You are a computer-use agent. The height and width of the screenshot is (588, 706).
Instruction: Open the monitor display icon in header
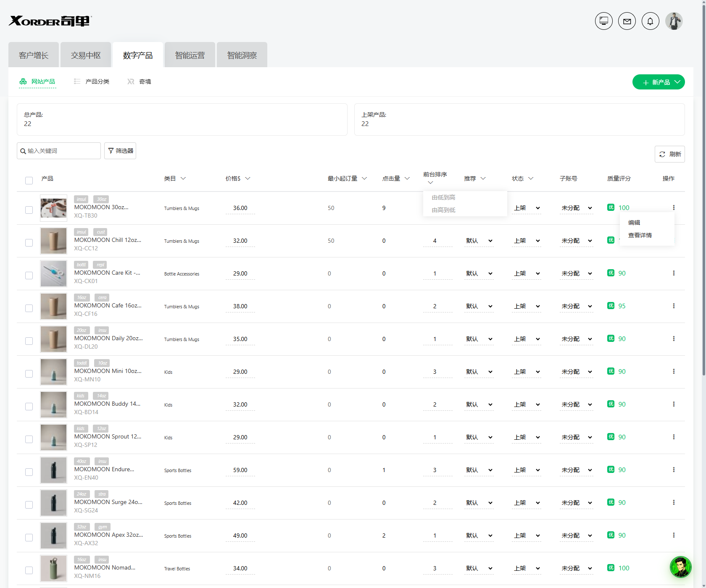pyautogui.click(x=604, y=21)
